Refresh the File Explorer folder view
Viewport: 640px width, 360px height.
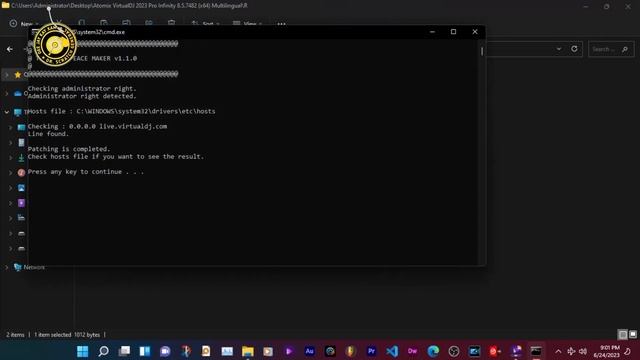pos(574,49)
